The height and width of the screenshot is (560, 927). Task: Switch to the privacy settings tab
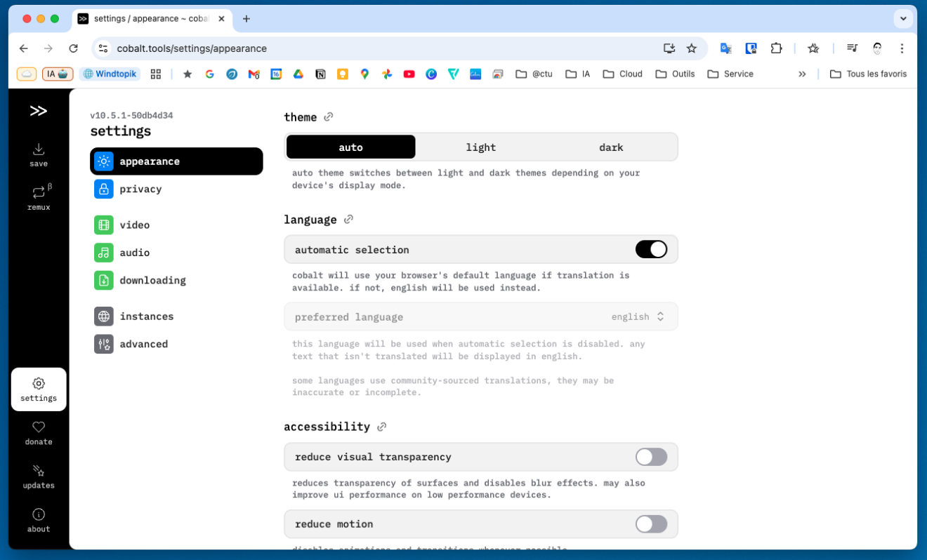click(140, 189)
